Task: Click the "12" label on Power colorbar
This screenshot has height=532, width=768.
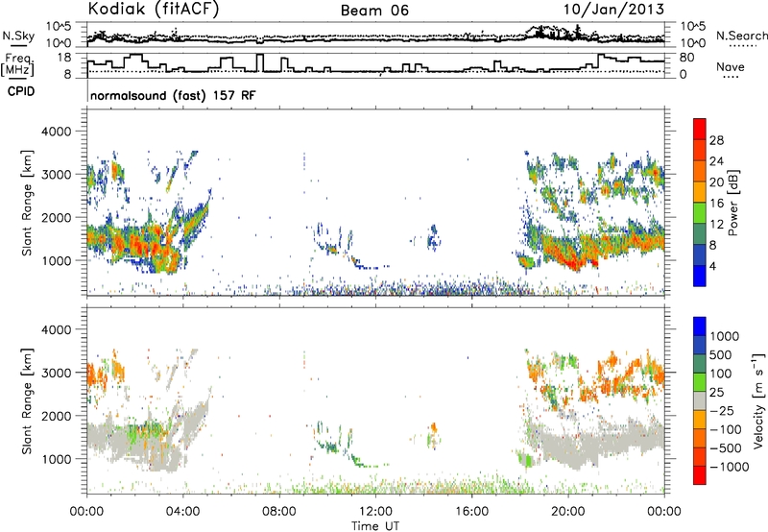Action: tap(716, 224)
